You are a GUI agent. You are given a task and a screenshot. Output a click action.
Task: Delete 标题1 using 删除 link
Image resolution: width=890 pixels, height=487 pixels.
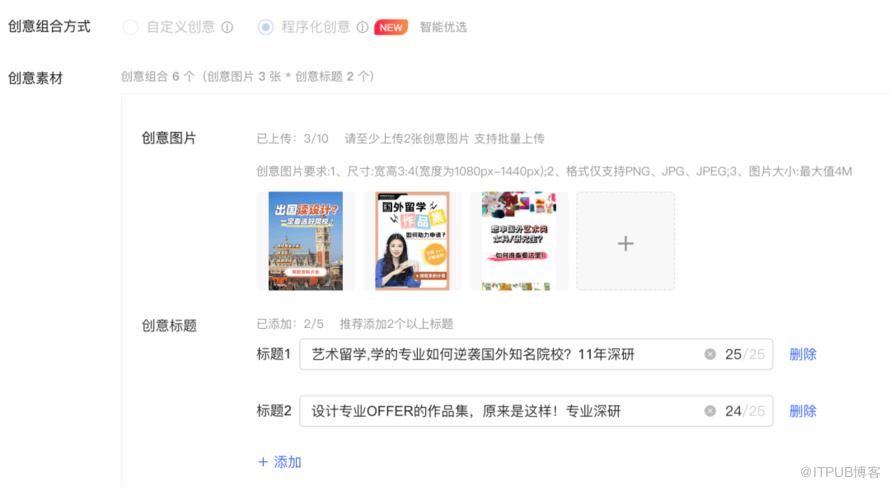coord(803,354)
